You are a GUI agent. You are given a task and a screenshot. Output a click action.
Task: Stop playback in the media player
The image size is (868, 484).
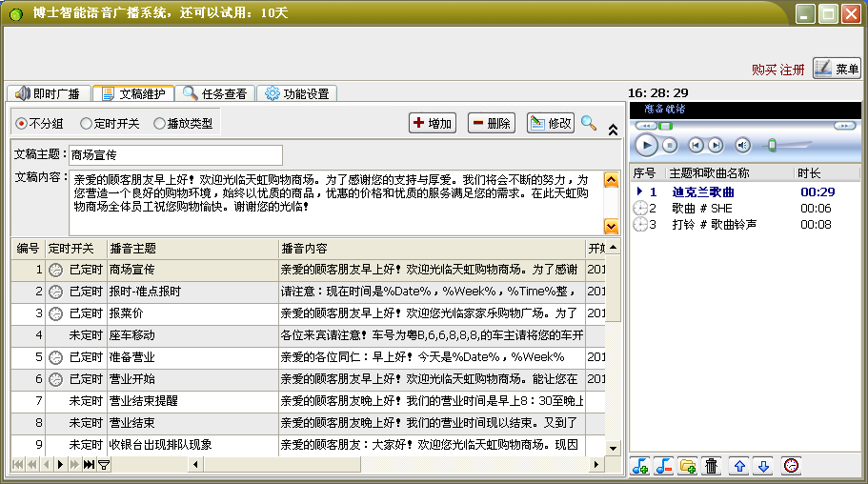tap(670, 145)
